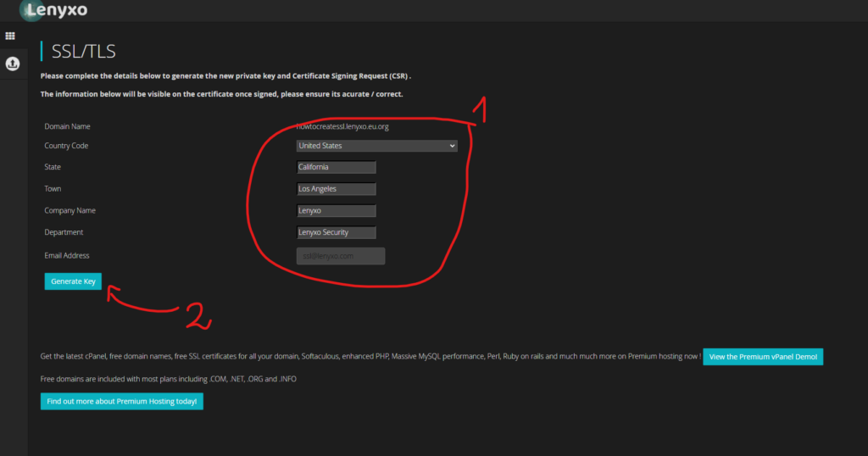This screenshot has height=456, width=868.
Task: Click the Get the latest cPanel promo text
Action: click(x=370, y=356)
